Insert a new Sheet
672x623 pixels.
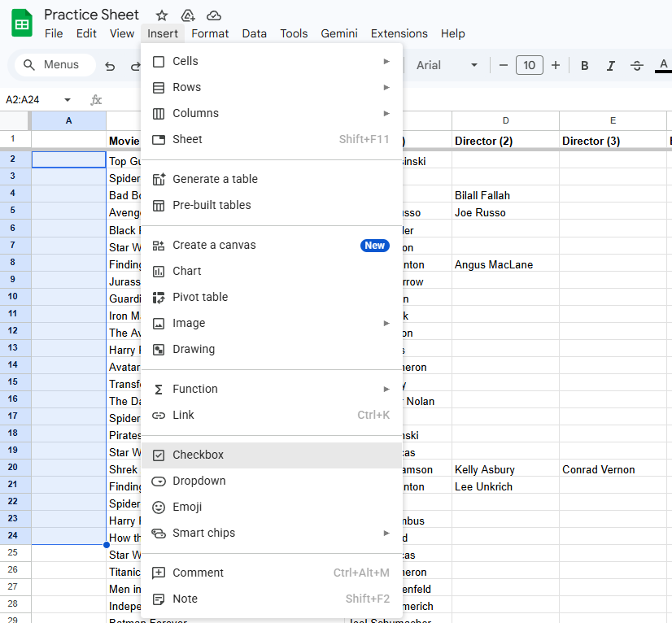[x=271, y=139]
